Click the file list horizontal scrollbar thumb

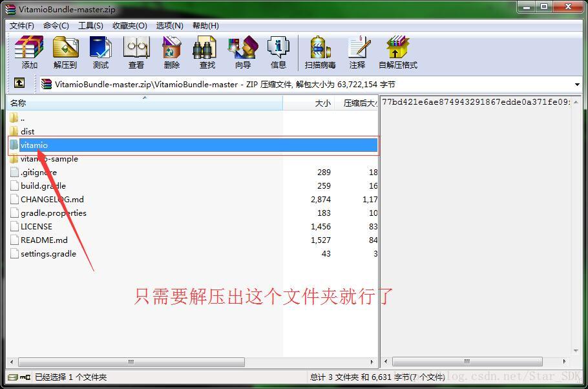point(131,362)
